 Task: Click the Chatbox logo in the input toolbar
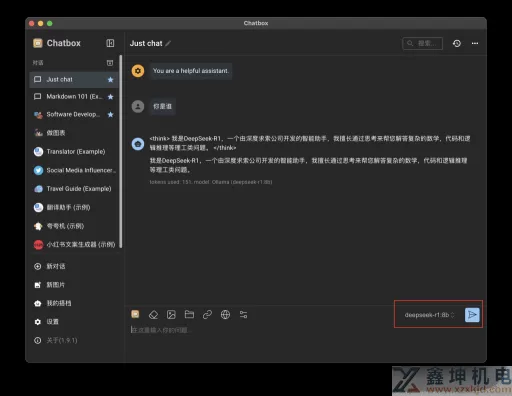point(135,314)
